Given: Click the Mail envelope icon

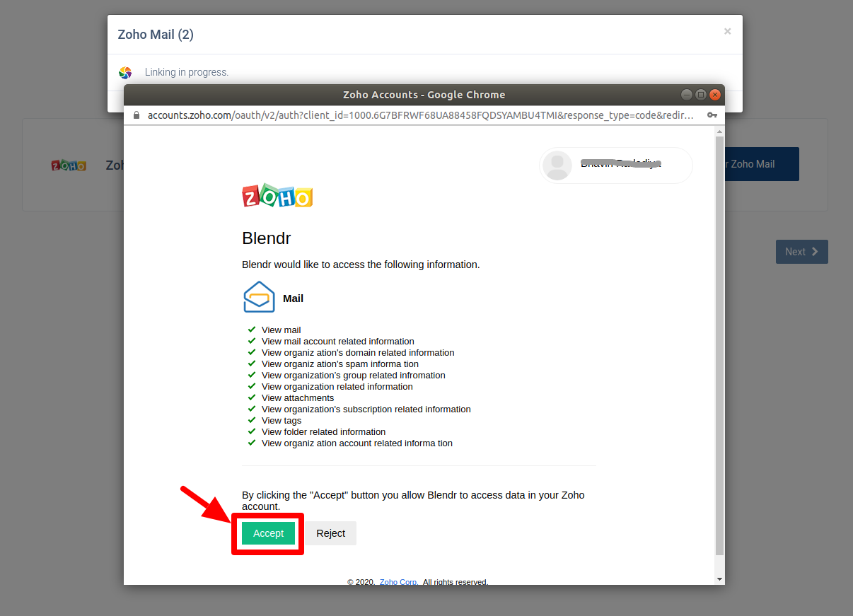Looking at the screenshot, I should (x=259, y=297).
